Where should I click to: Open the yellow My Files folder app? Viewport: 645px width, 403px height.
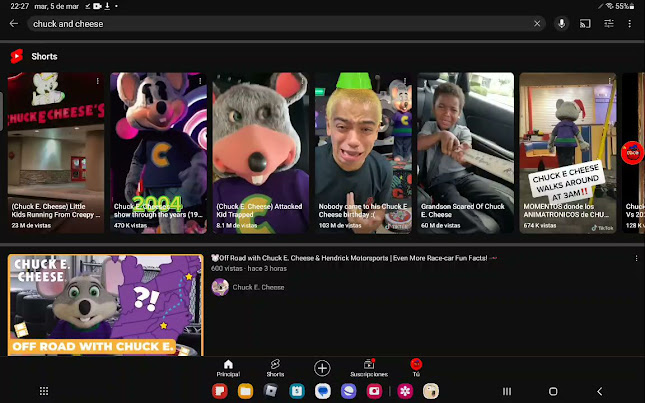245,391
